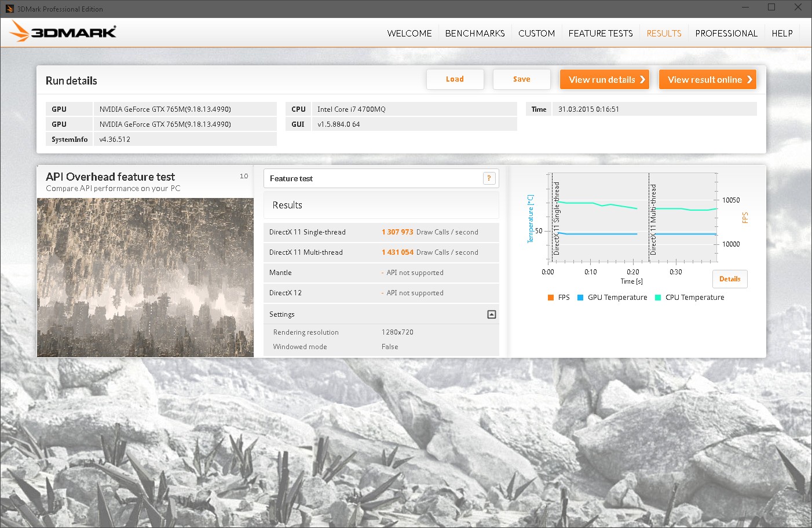Viewport: 812px width, 528px height.
Task: Click the first GPU GeForce GTX 765M row
Action: click(161, 109)
